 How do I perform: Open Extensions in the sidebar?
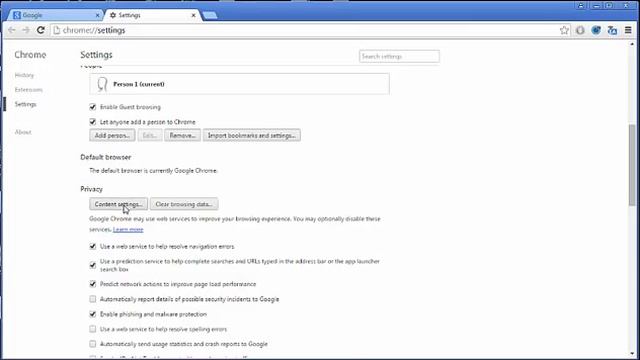(29, 90)
